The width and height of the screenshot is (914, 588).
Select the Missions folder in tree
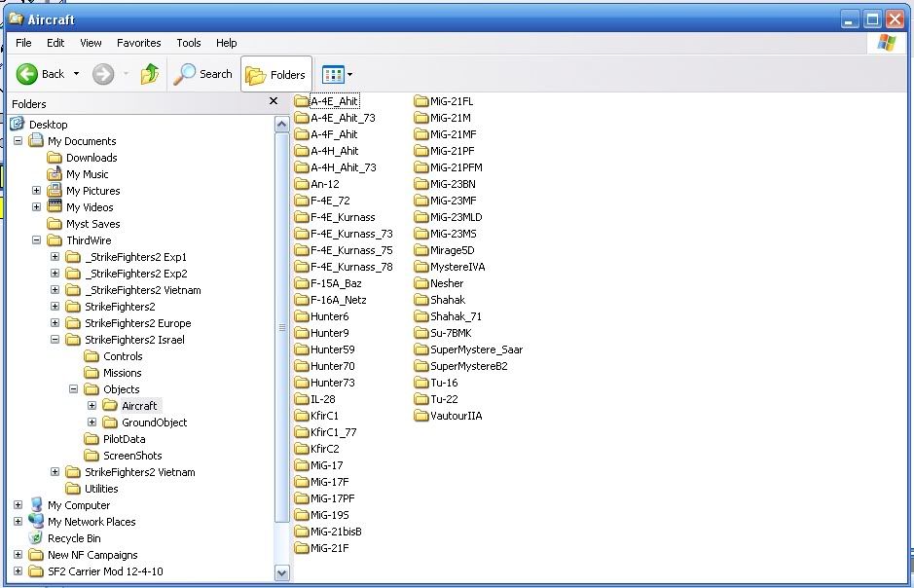[122, 373]
